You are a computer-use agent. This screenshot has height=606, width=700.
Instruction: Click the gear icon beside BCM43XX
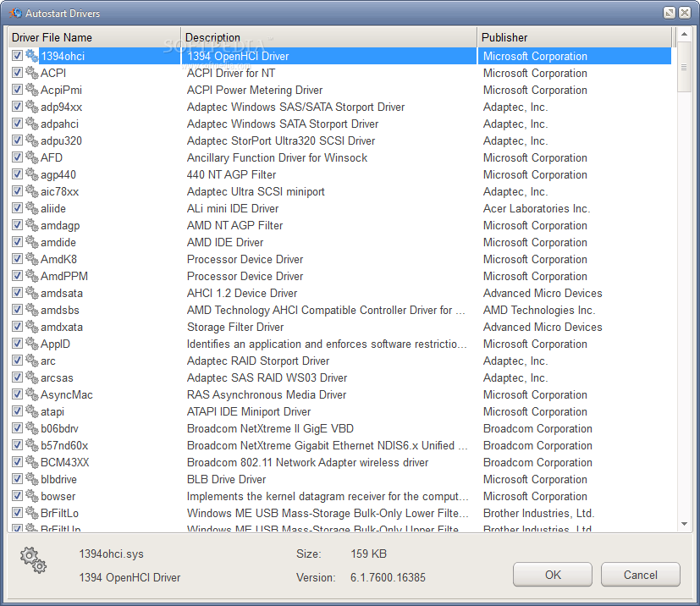(31, 462)
